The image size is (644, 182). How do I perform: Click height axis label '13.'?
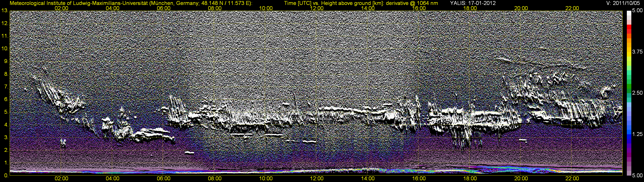[5, 10]
